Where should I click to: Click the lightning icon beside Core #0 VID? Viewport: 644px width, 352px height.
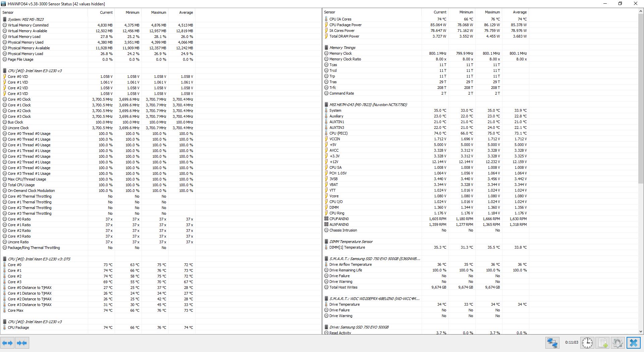pos(5,77)
